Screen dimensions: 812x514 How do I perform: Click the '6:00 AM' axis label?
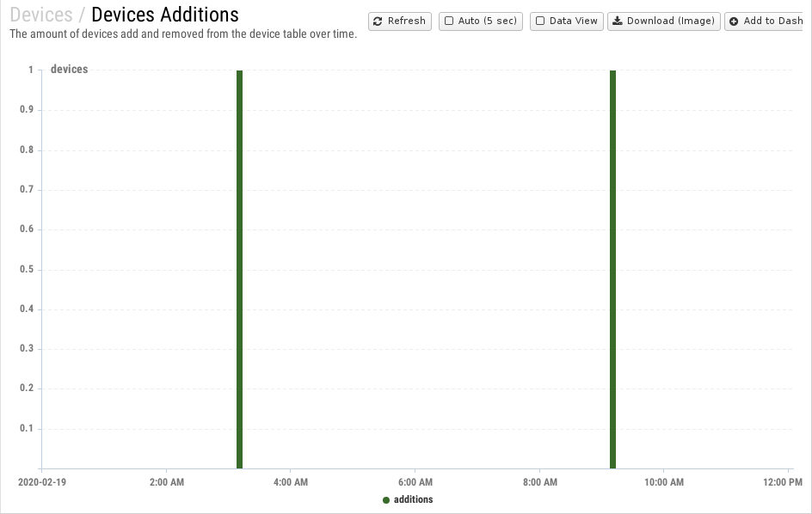tap(415, 482)
